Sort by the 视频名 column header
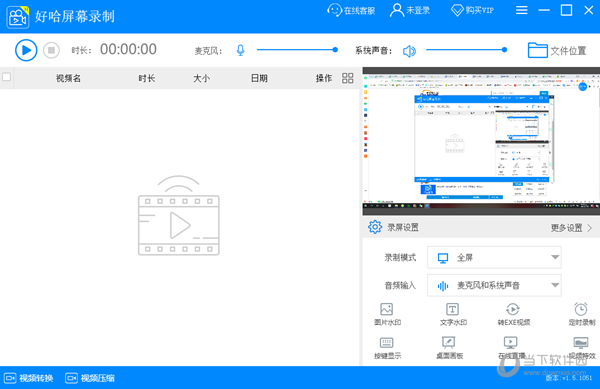The image size is (600, 389). (68, 78)
